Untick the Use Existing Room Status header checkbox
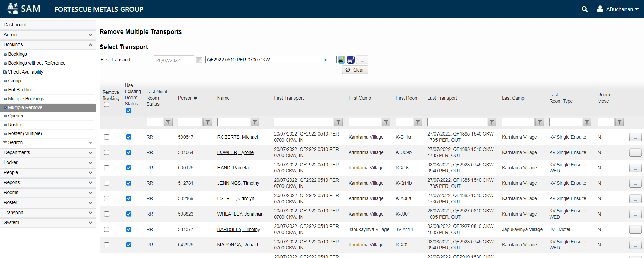 point(129,111)
